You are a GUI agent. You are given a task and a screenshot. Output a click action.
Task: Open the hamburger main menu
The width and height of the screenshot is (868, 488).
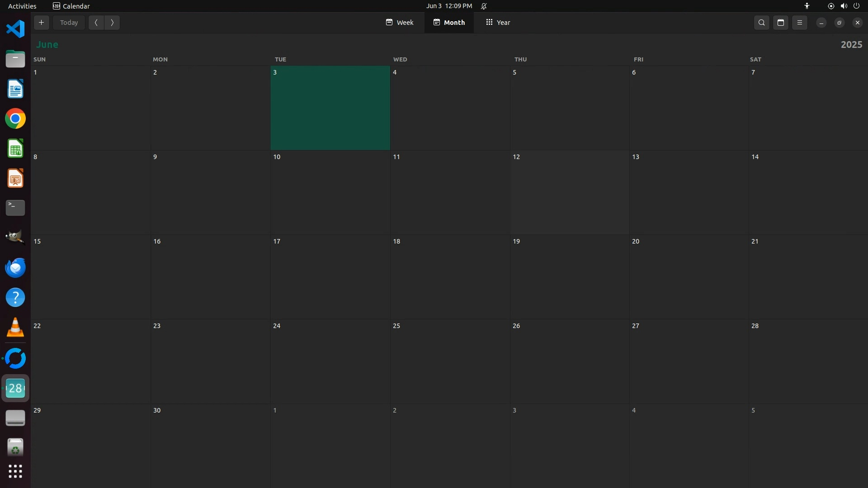pos(800,23)
